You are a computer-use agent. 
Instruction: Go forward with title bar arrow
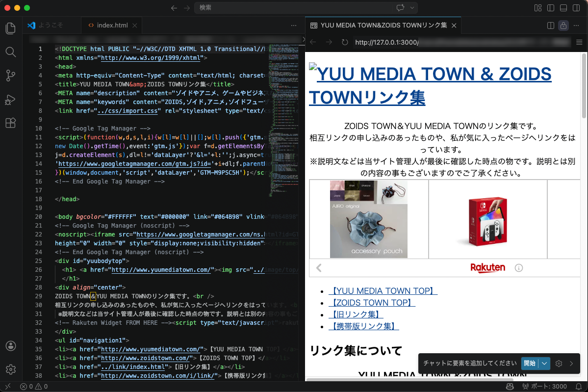(187, 8)
